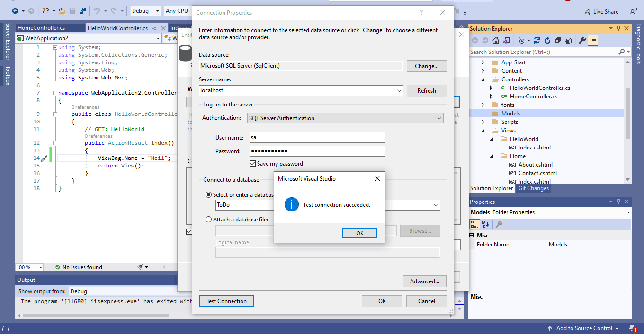The image size is (644, 334).
Task: Open the Server Explorer side tab
Action: click(x=8, y=42)
